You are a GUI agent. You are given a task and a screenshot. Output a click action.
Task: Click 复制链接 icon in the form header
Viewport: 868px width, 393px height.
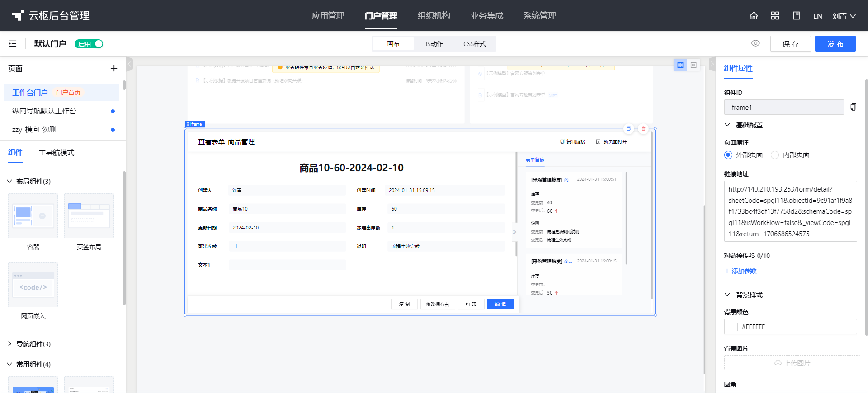pos(562,141)
